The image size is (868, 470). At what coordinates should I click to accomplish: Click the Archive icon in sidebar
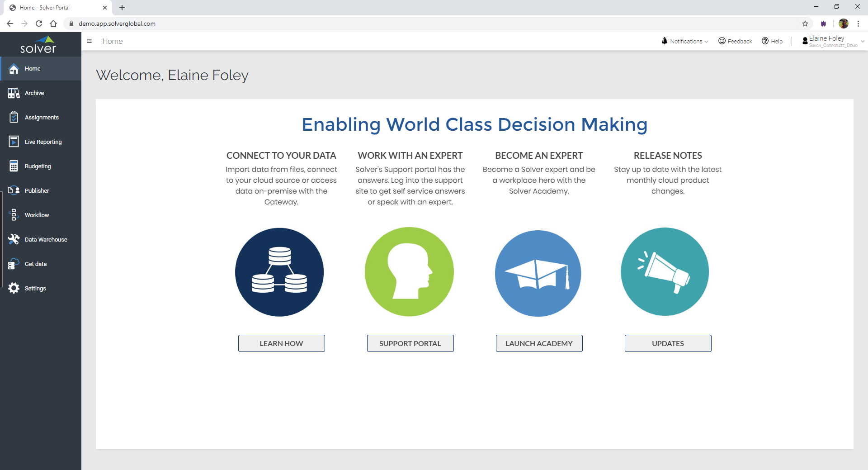[x=14, y=93]
